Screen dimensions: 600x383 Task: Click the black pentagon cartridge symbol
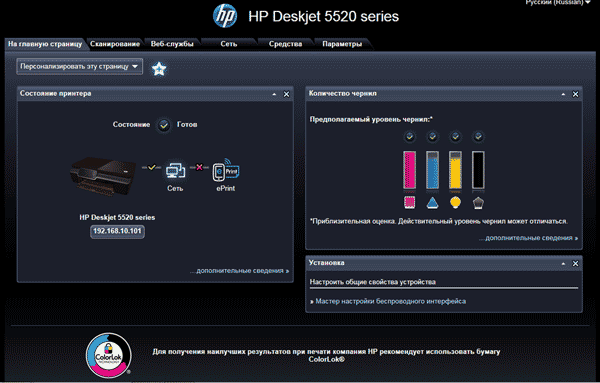[478, 203]
